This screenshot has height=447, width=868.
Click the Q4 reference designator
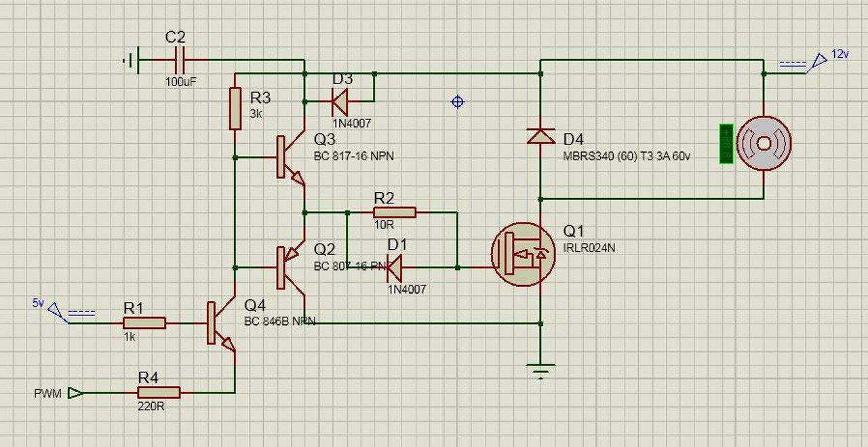(255, 305)
